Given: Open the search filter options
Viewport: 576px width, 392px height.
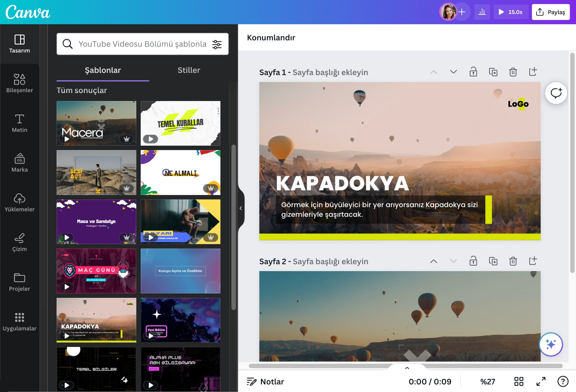Looking at the screenshot, I should pyautogui.click(x=217, y=44).
